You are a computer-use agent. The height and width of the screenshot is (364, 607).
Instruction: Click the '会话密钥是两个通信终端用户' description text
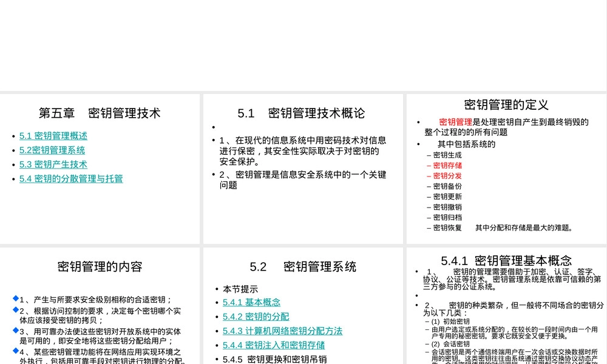515,357
